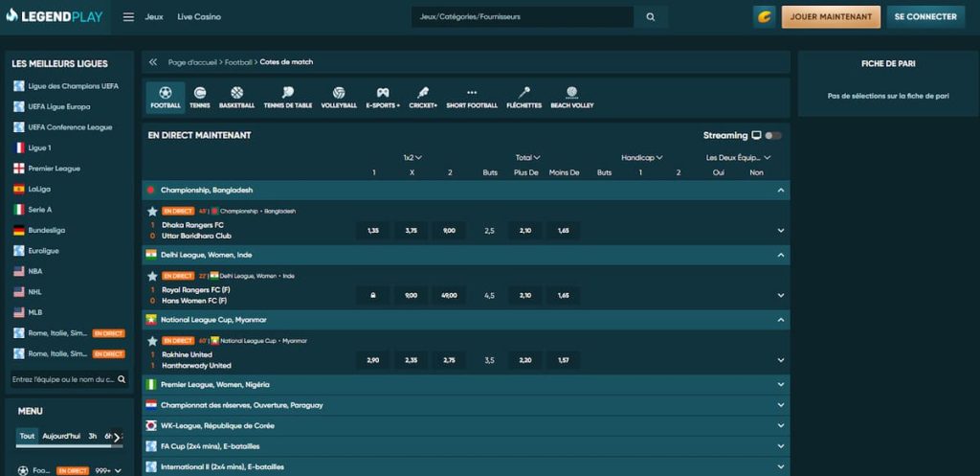Open the Les Deux Équip... dropdown
This screenshot has width=980, height=476.
[x=738, y=158]
